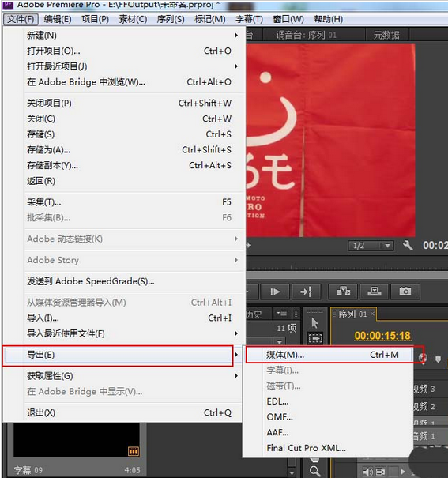This screenshot has height=478, width=448.
Task: Close the 序列 01 timeline tab
Action: tap(372, 314)
